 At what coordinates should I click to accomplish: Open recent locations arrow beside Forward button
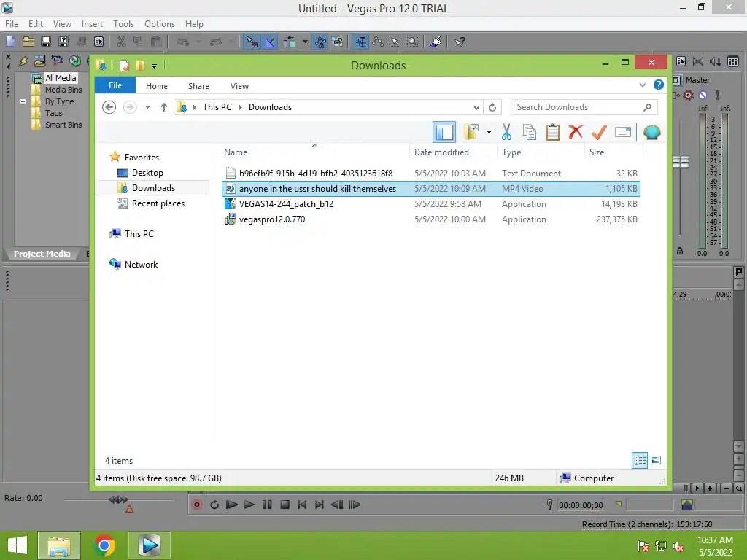[x=147, y=107]
